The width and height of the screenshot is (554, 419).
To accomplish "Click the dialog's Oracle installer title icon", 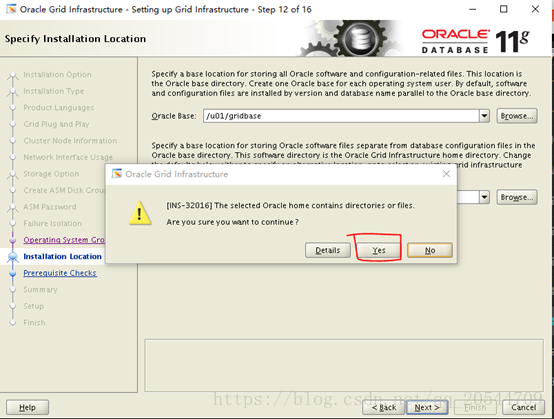I will (x=116, y=174).
